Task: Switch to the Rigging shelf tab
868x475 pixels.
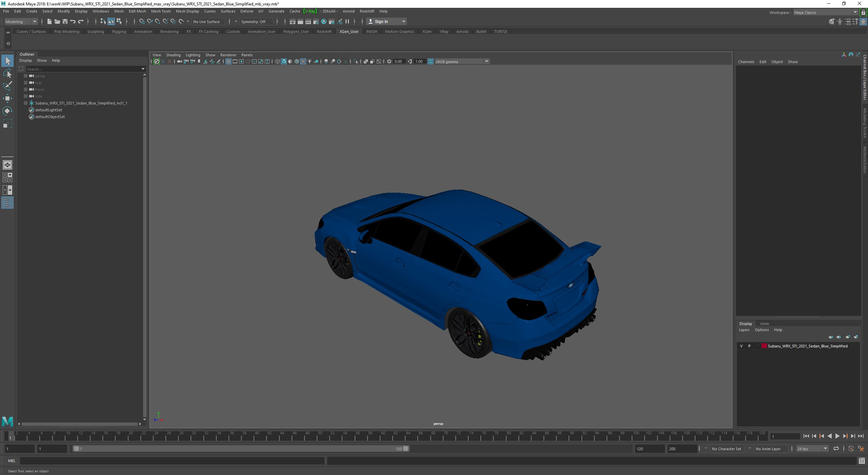Action: pos(119,32)
